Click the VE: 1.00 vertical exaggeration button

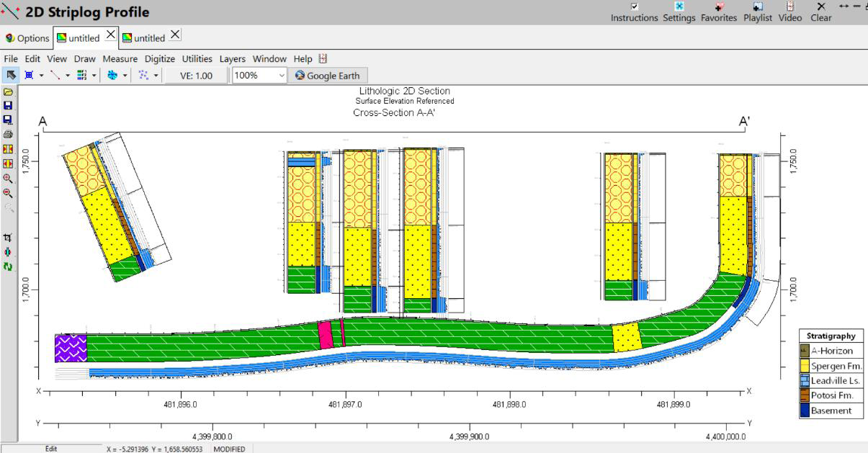click(196, 75)
